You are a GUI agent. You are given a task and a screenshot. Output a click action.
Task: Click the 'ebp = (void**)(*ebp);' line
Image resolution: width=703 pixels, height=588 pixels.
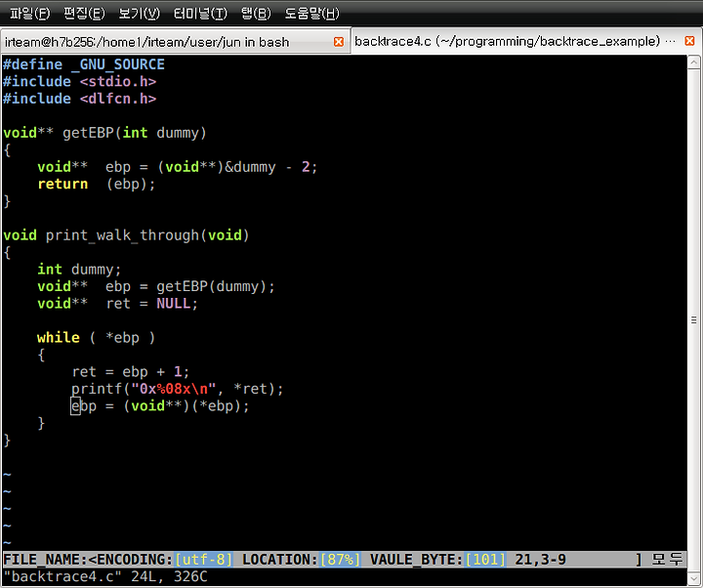coord(160,406)
